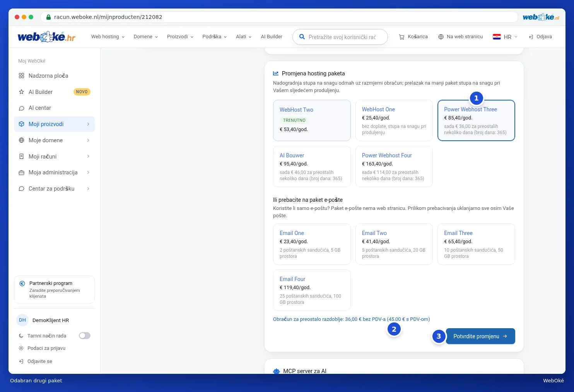Click the Odjava logout icon in header

tap(531, 37)
